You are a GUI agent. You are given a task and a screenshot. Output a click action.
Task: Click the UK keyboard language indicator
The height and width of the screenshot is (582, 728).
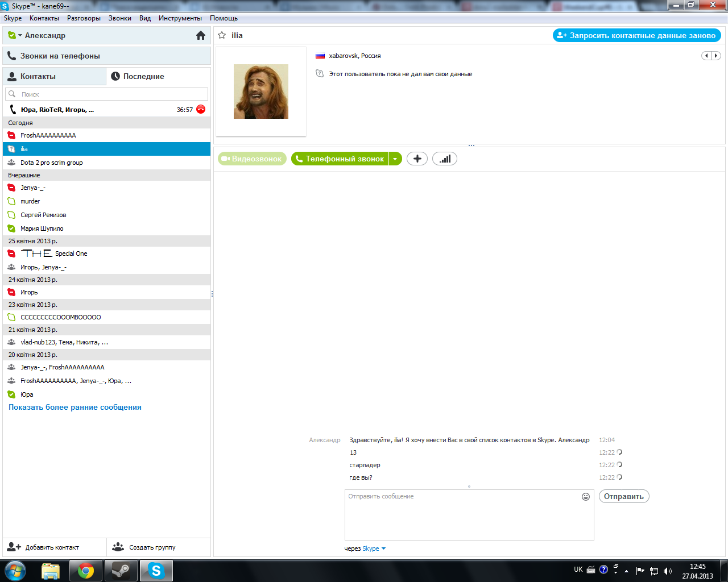tap(578, 569)
